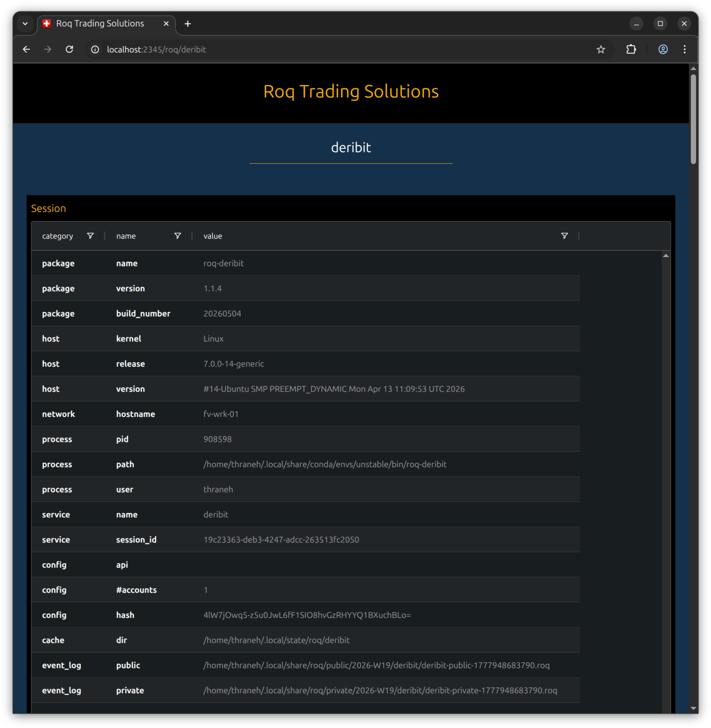Select the private event_log file path
This screenshot has width=711, height=728.
380,690
